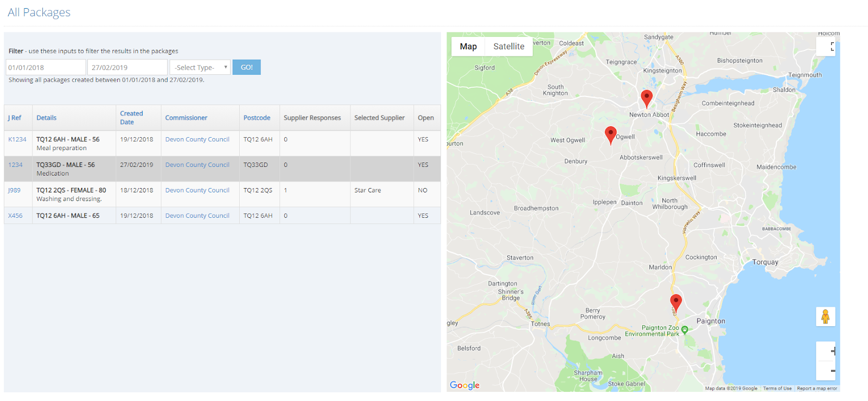Viewport: 868px width, 401px height.
Task: Open the Select Type dropdown
Action: click(x=200, y=67)
